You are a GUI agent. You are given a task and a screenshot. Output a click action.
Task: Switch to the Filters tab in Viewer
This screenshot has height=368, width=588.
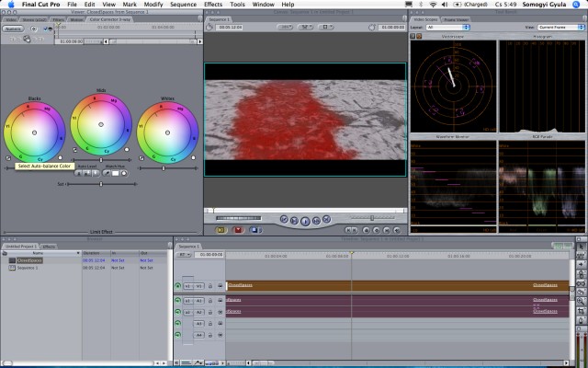coord(58,18)
